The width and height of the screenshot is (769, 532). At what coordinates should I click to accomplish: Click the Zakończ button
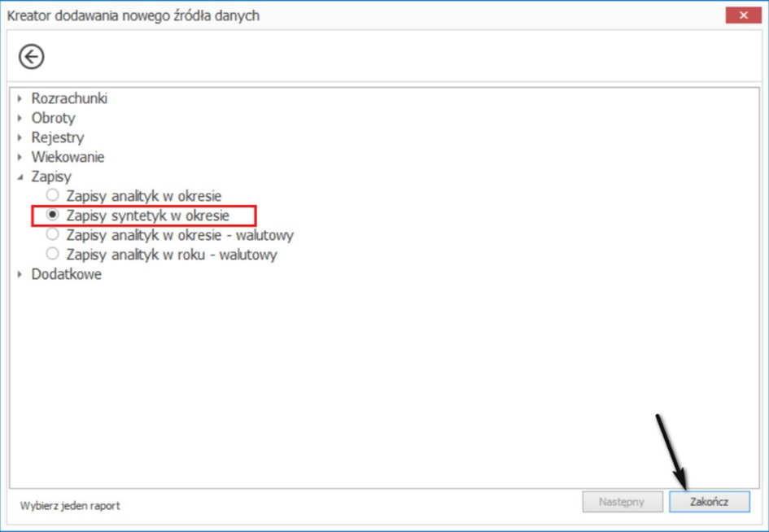[709, 502]
